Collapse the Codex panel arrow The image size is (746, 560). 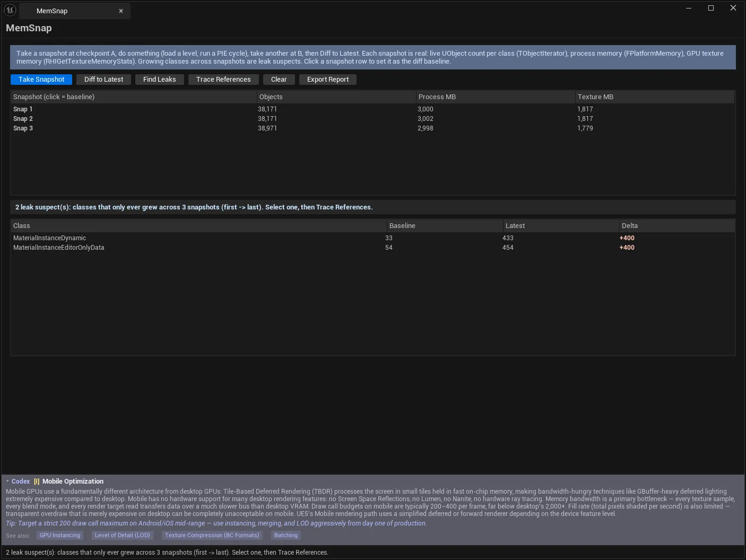pos(7,482)
